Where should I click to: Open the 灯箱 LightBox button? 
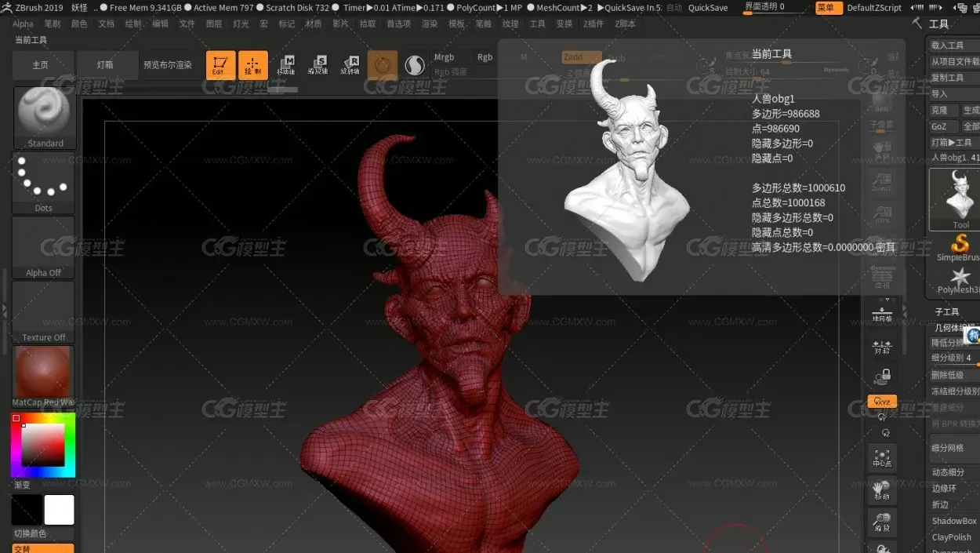tap(108, 65)
